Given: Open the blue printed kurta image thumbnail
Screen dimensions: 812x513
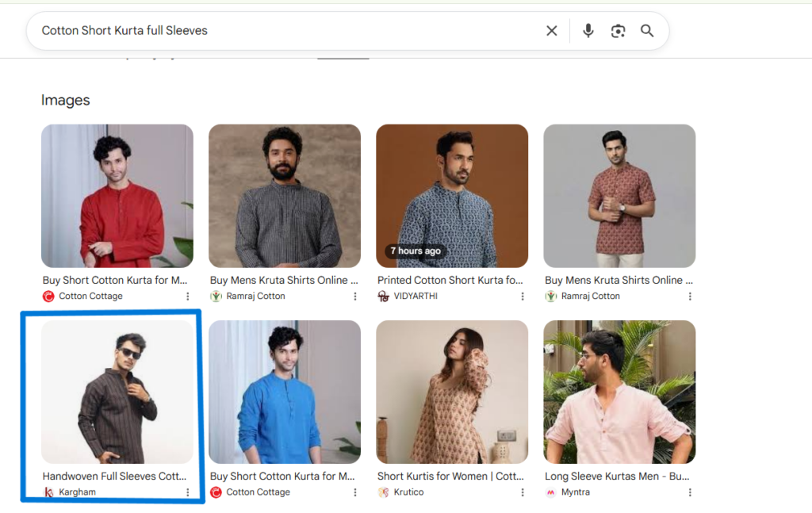Looking at the screenshot, I should [452, 196].
